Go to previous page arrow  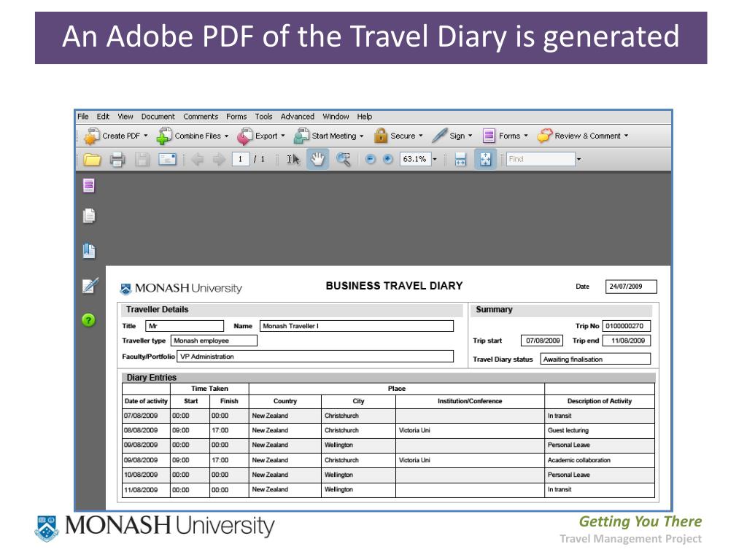click(197, 160)
